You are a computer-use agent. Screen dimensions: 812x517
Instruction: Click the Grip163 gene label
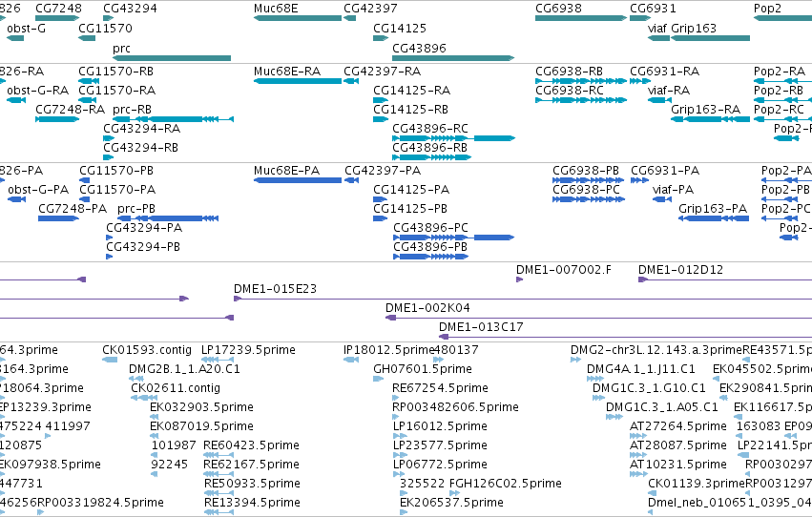click(x=694, y=28)
